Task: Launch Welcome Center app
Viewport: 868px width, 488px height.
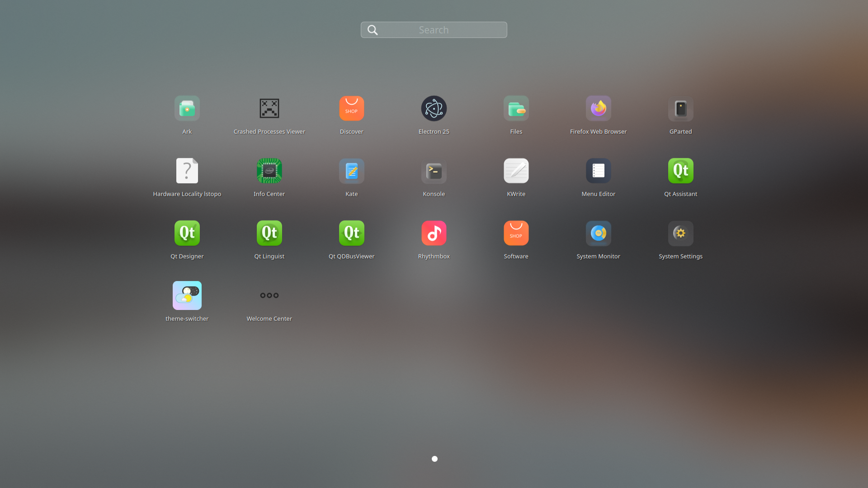Action: point(269,295)
